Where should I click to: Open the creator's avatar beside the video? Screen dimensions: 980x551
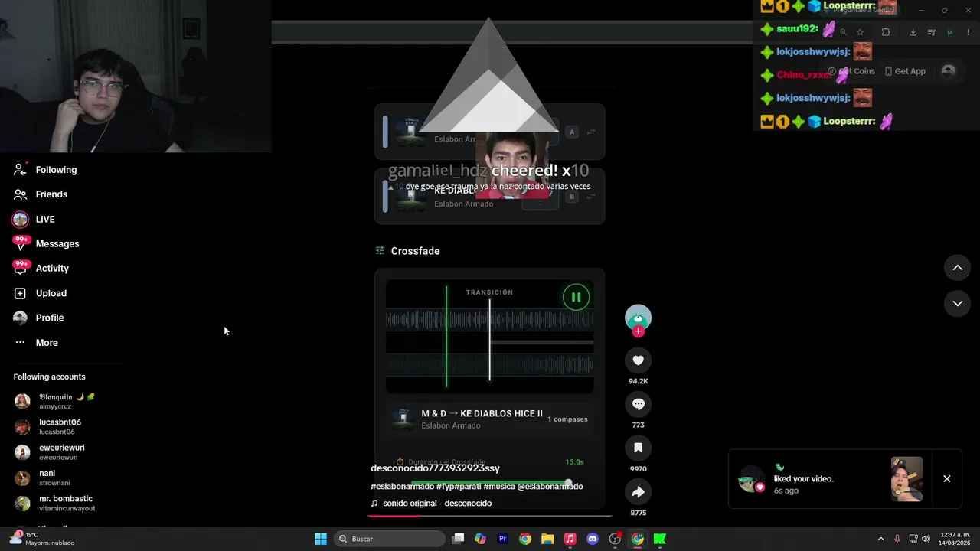pyautogui.click(x=638, y=317)
